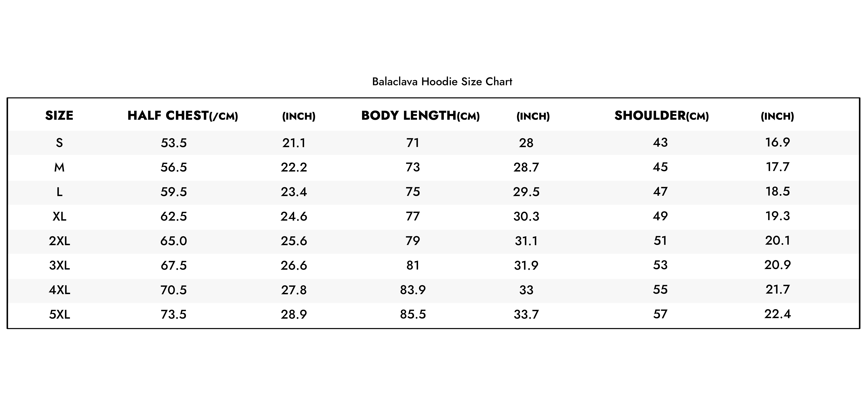Click the 3XL size row label

coord(59,266)
